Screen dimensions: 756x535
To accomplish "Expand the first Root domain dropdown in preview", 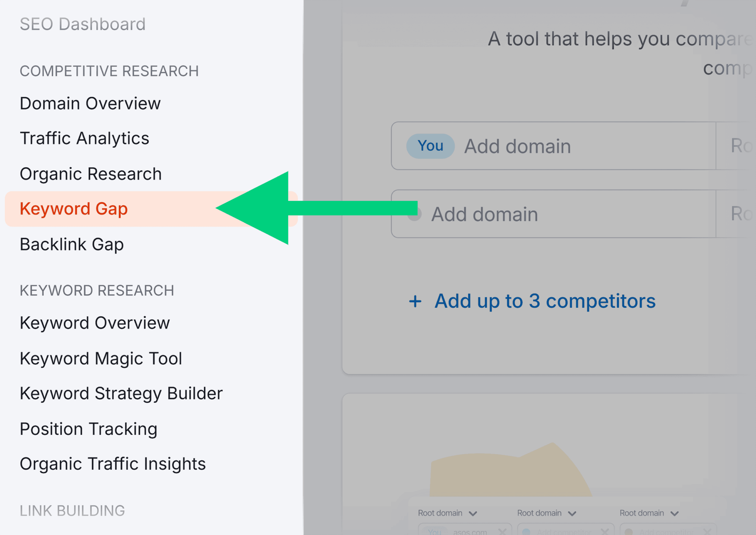I will point(448,513).
